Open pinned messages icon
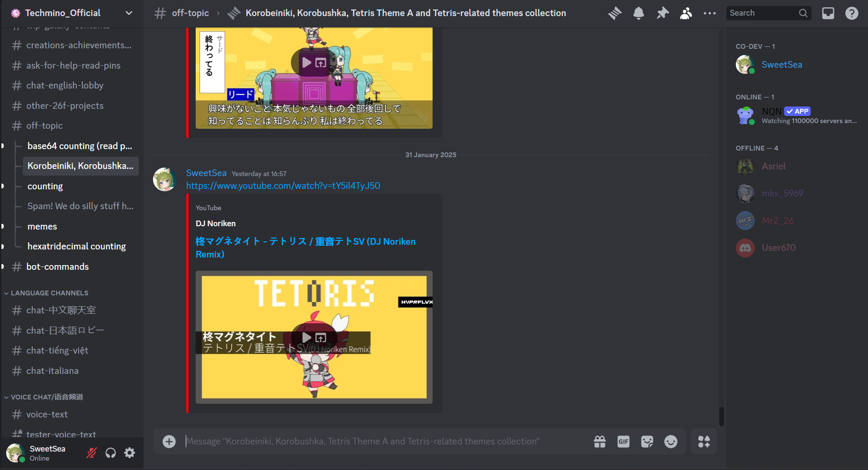The image size is (868, 470). [x=662, y=13]
